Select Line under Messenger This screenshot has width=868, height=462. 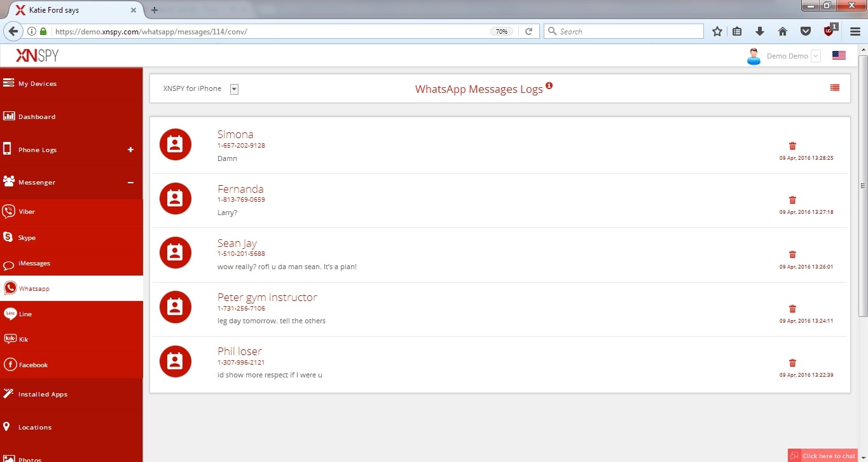click(71, 314)
